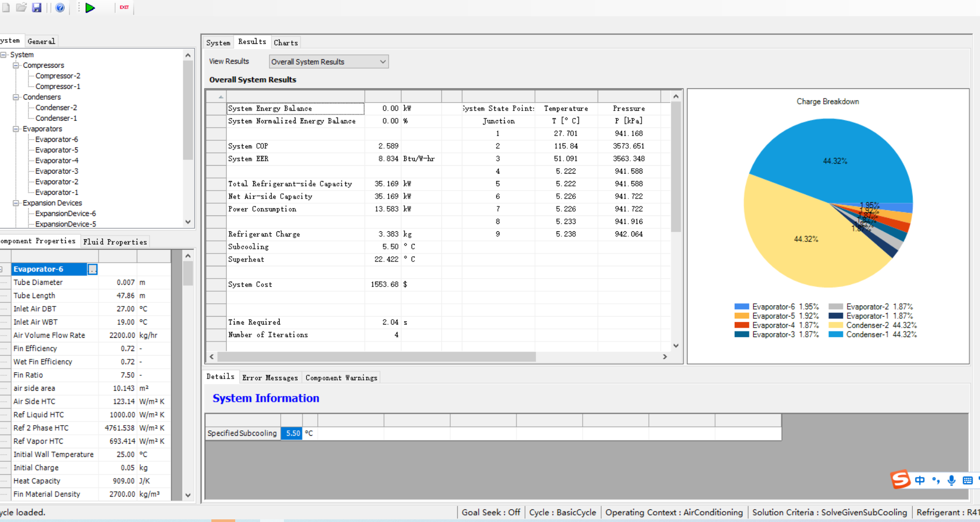Click the results table scroll-down arrow
The image size is (980, 522).
676,346
